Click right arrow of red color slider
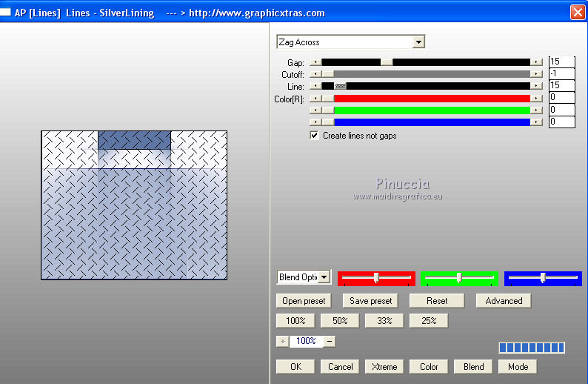This screenshot has height=384, width=588. [536, 99]
